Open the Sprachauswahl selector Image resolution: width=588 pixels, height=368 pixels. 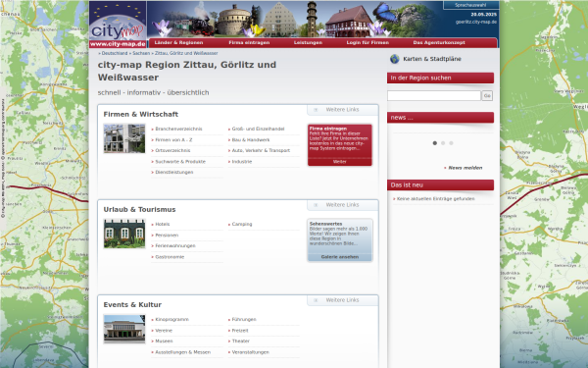point(470,5)
